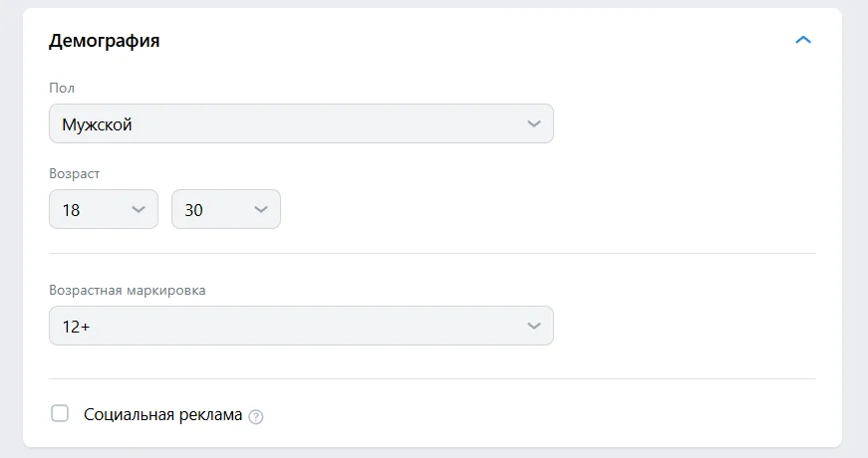Click the Социальная реклама label text

point(163,415)
